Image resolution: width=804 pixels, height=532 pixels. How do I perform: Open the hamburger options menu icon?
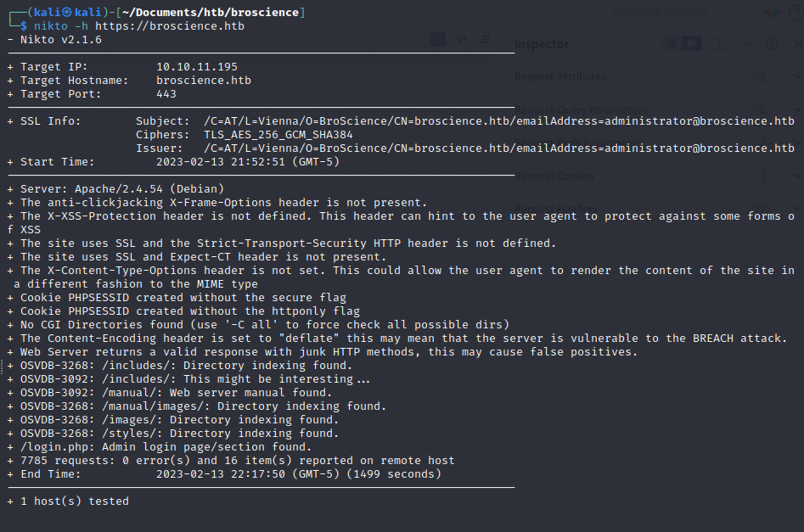pyautogui.click(x=486, y=39)
